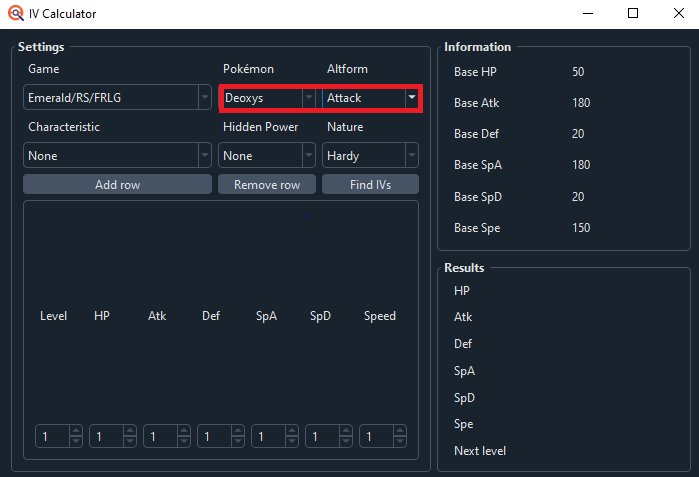The width and height of the screenshot is (699, 477).
Task: Expand the Hidden Power dropdown
Action: click(267, 155)
